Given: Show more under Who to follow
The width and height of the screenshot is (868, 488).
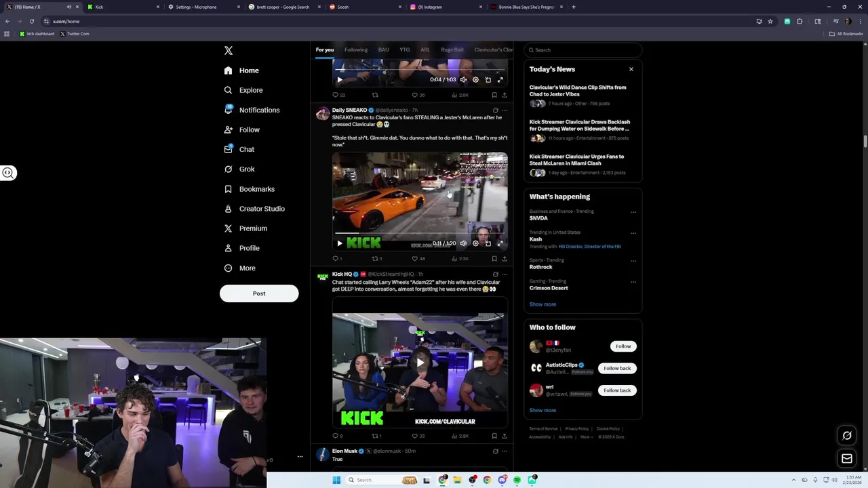Looking at the screenshot, I should click(x=542, y=410).
